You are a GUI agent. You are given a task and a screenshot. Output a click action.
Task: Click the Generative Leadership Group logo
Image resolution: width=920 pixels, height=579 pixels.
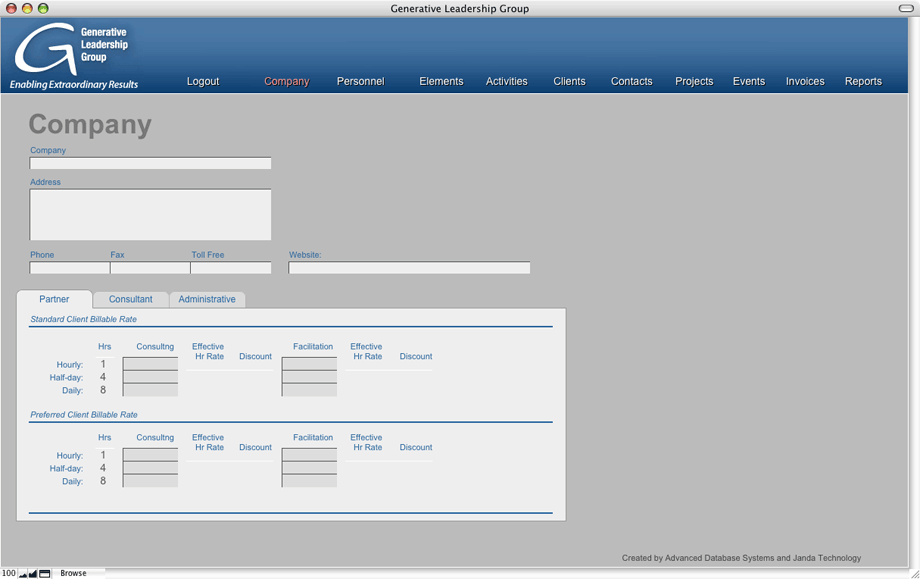pyautogui.click(x=71, y=49)
